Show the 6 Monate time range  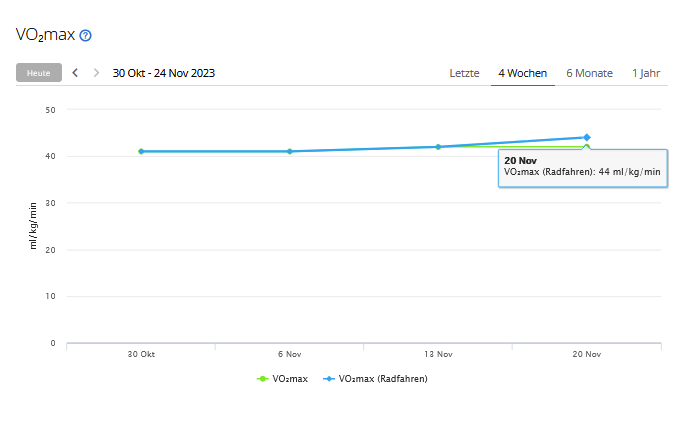589,73
